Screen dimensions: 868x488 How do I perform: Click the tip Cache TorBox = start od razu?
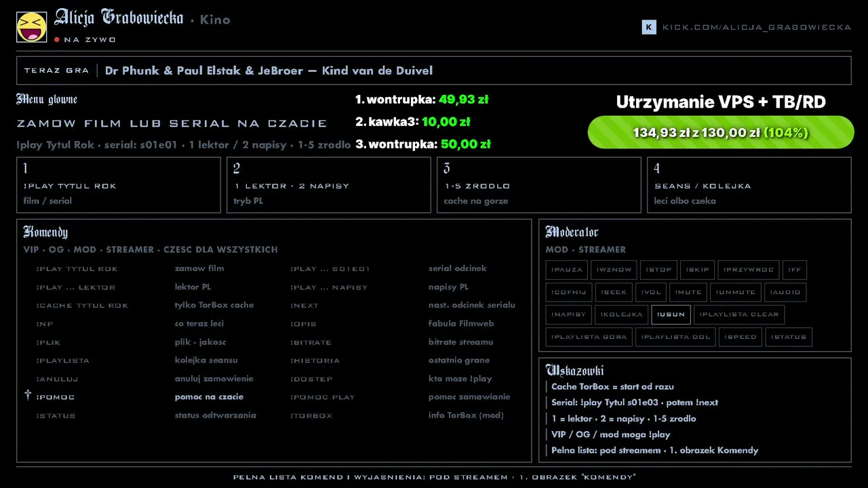(x=612, y=386)
